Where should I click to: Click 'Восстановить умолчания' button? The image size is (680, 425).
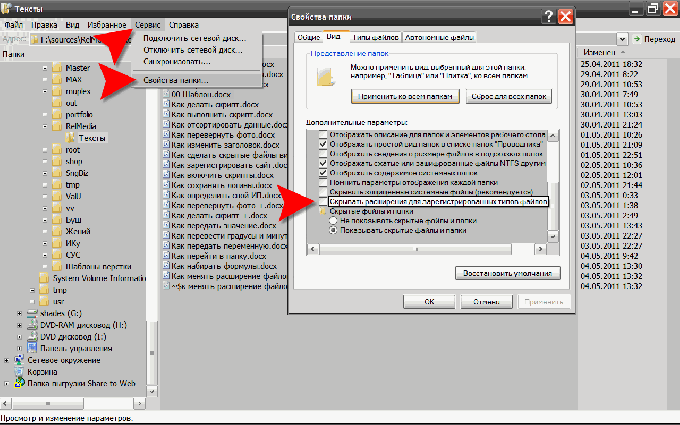(510, 273)
